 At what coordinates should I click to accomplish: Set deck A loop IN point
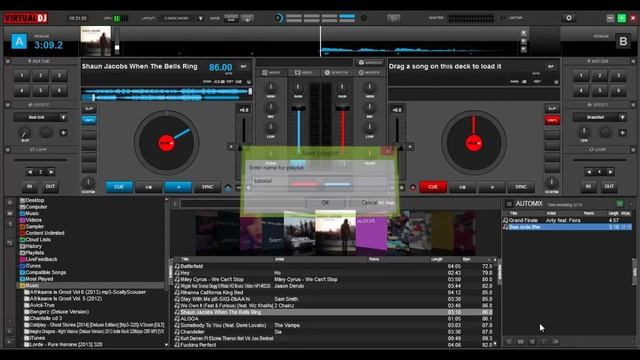29,187
